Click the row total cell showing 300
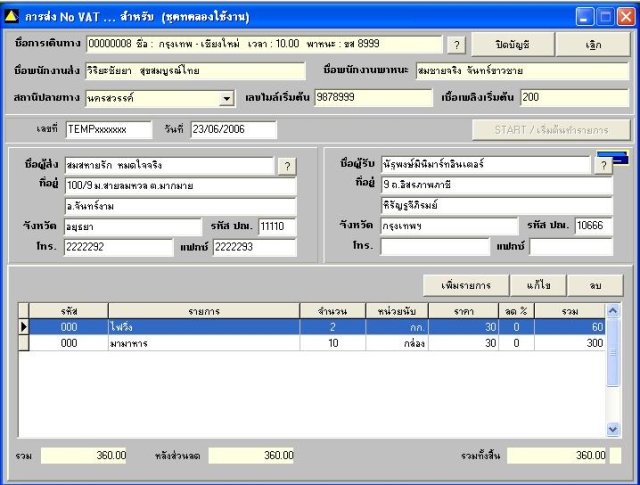The width and height of the screenshot is (640, 485). pos(570,343)
